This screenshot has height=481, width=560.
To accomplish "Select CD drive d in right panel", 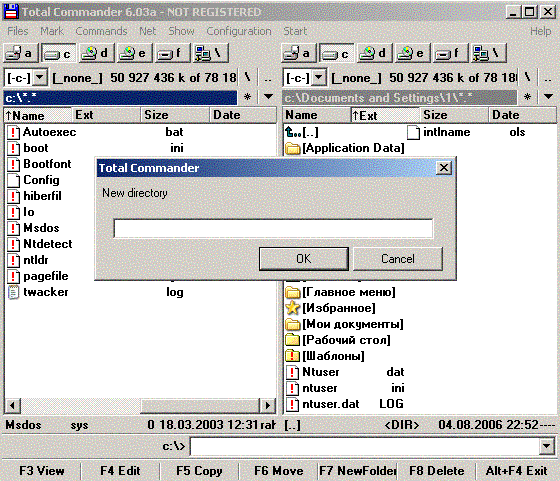I will click(x=375, y=54).
